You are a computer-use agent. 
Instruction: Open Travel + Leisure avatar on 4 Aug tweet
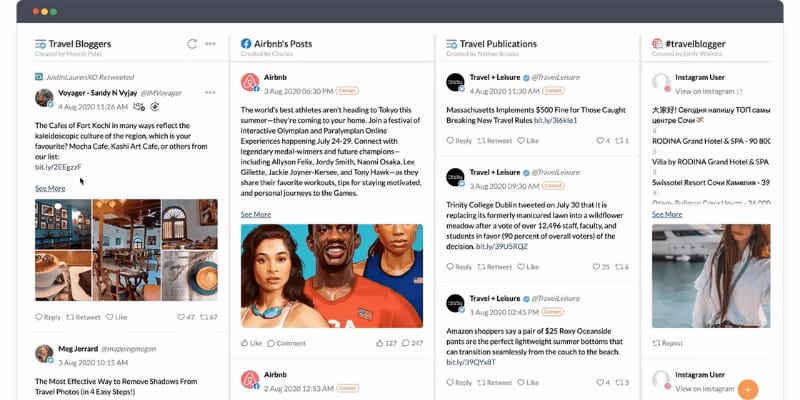tap(456, 82)
